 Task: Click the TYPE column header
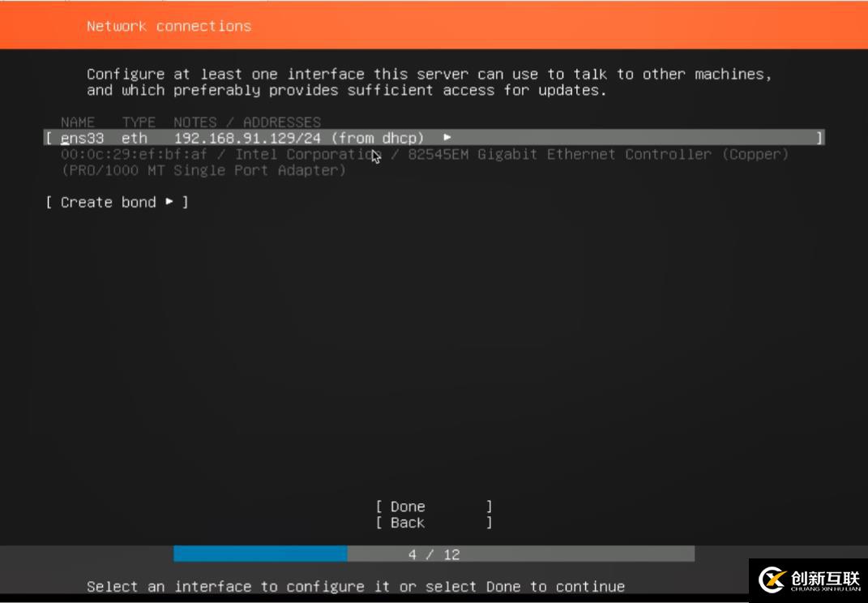point(139,122)
